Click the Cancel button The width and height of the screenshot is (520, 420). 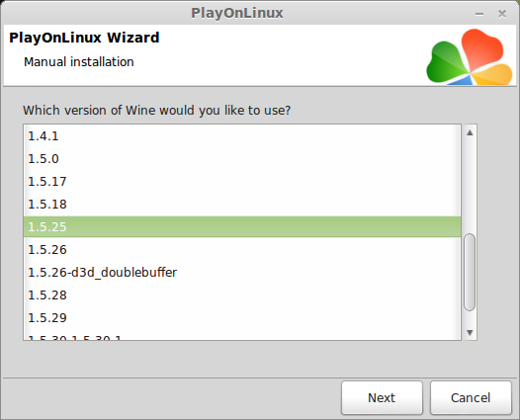click(471, 397)
